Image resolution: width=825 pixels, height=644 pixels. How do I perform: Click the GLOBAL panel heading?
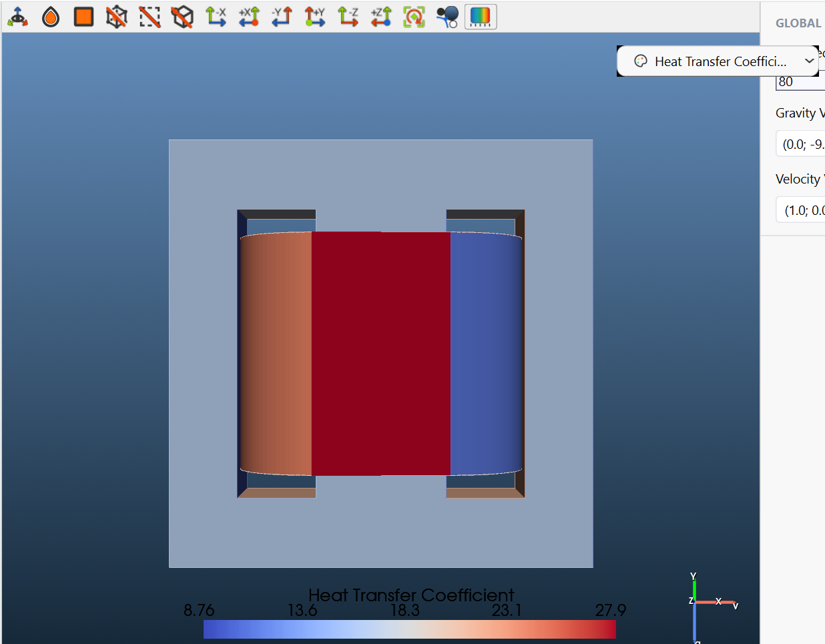coord(798,23)
